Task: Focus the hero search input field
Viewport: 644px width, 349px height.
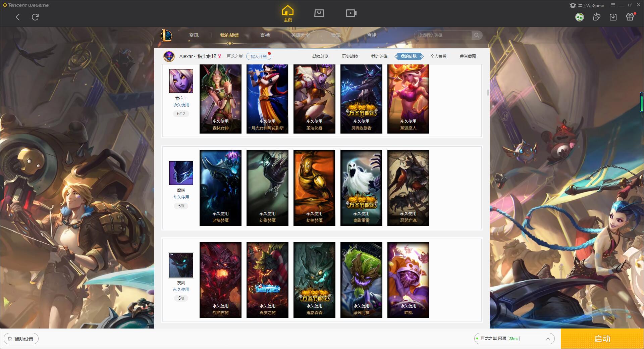Action: 443,35
